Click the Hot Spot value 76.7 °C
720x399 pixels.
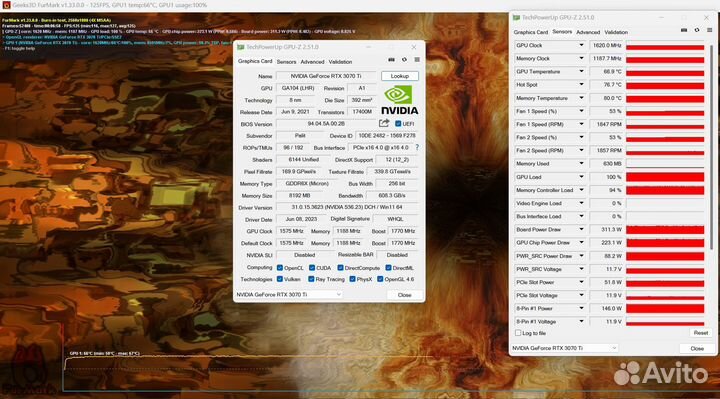click(607, 84)
